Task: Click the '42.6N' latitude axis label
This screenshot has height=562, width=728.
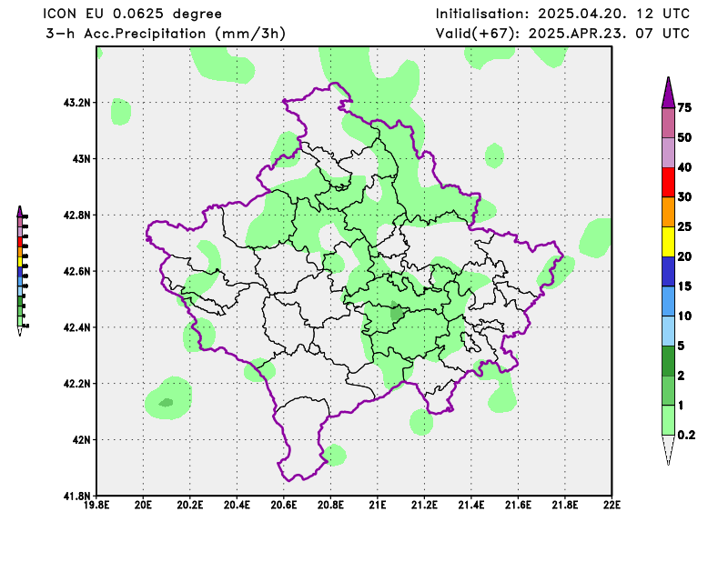Action: click(x=76, y=271)
